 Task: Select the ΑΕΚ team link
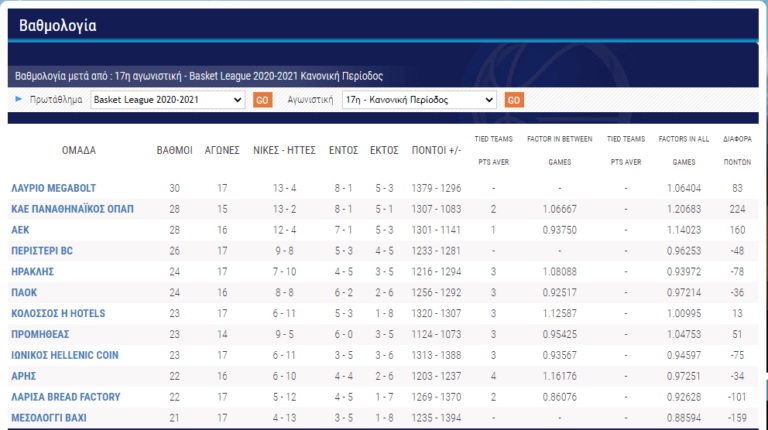[23, 230]
